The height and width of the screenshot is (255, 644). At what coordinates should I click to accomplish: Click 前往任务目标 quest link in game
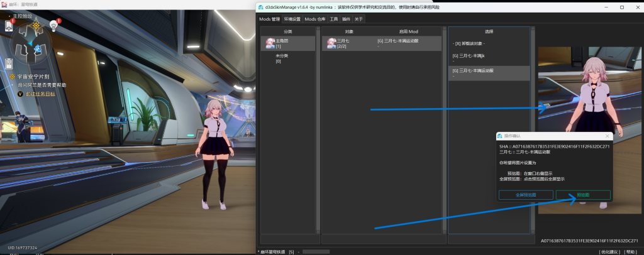coord(40,94)
